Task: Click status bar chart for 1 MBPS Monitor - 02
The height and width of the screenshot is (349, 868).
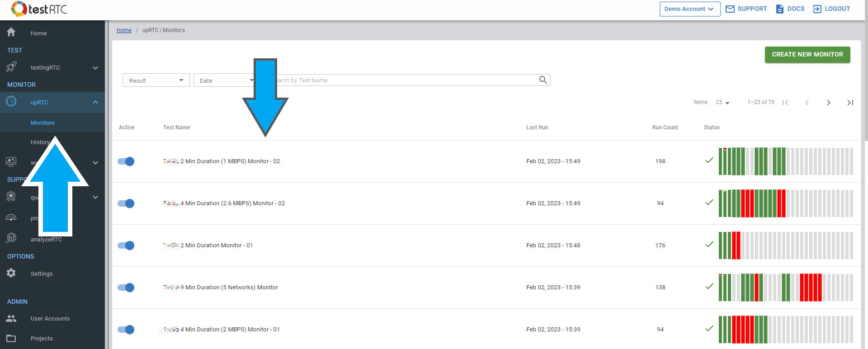Action: (786, 161)
